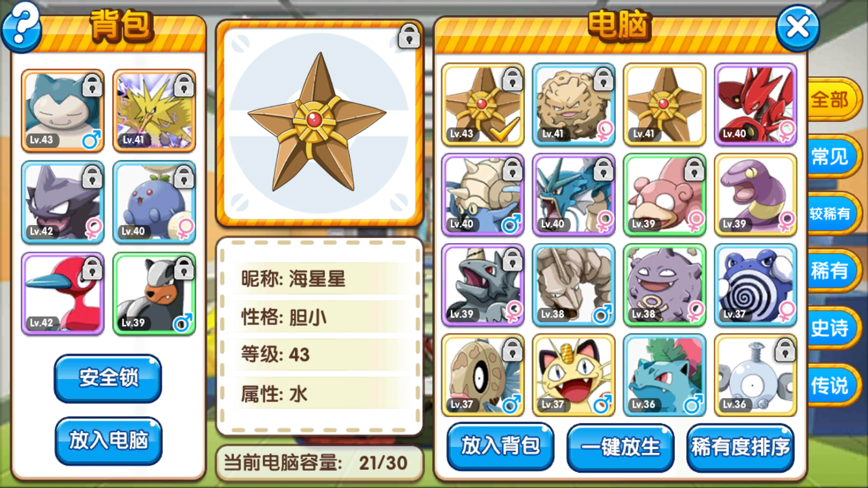Open the 稀有 rarity tab
This screenshot has width=868, height=488.
pyautogui.click(x=831, y=271)
